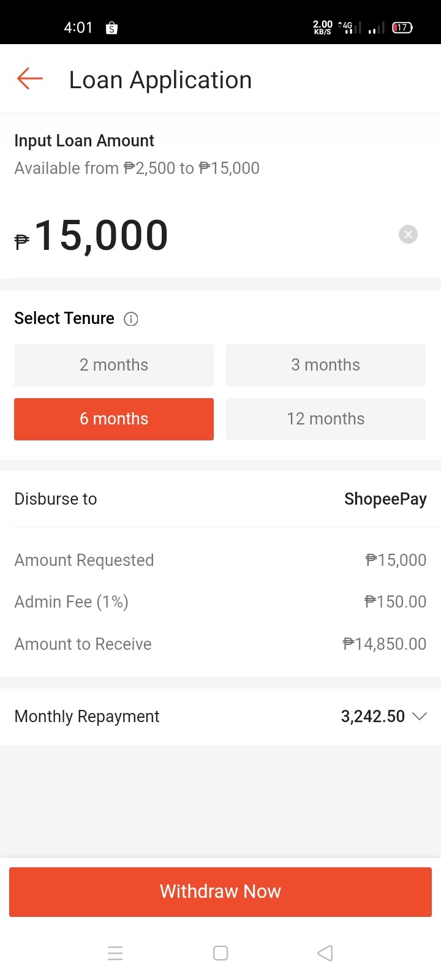Choose the 12 months tenure option
The image size is (441, 980).
[326, 419]
